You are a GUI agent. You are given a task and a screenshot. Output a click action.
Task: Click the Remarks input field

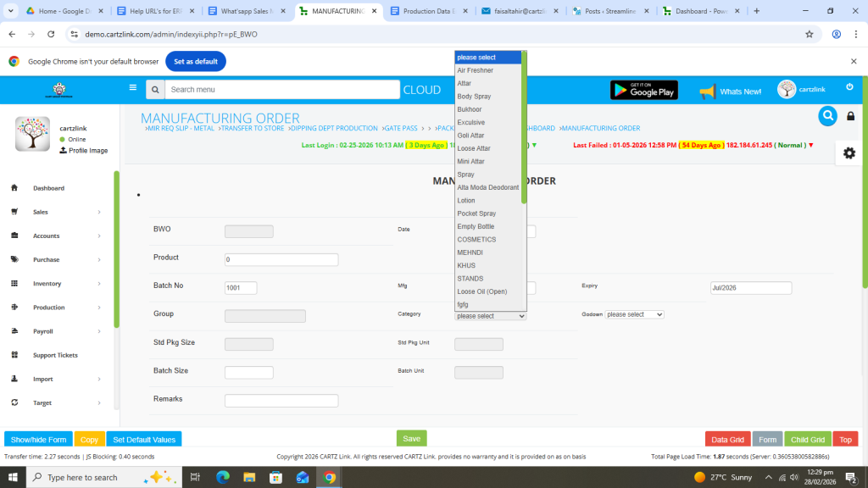pyautogui.click(x=281, y=401)
